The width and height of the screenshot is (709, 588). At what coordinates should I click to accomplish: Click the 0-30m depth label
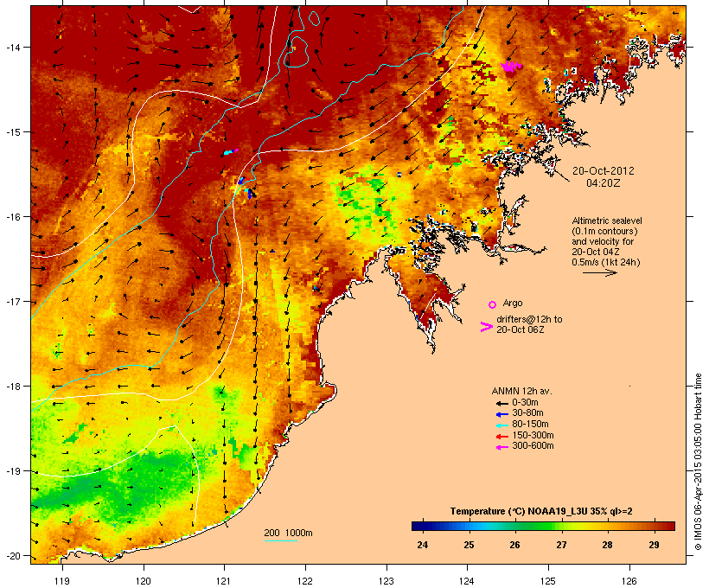[x=525, y=403]
